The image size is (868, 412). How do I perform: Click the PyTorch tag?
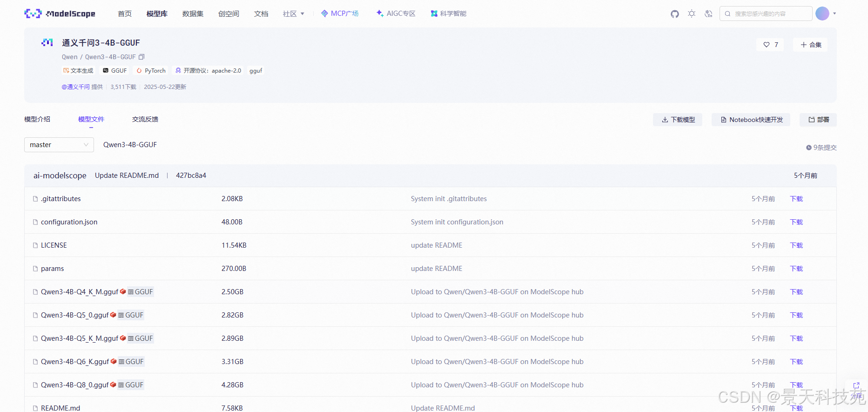(x=151, y=71)
